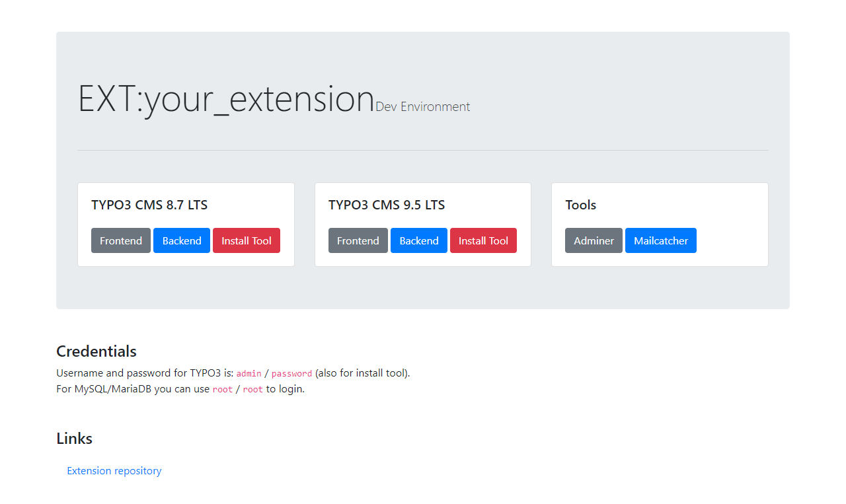Click the first 'root' MySQL username text
The height and width of the screenshot is (504, 846).
pyautogui.click(x=223, y=389)
